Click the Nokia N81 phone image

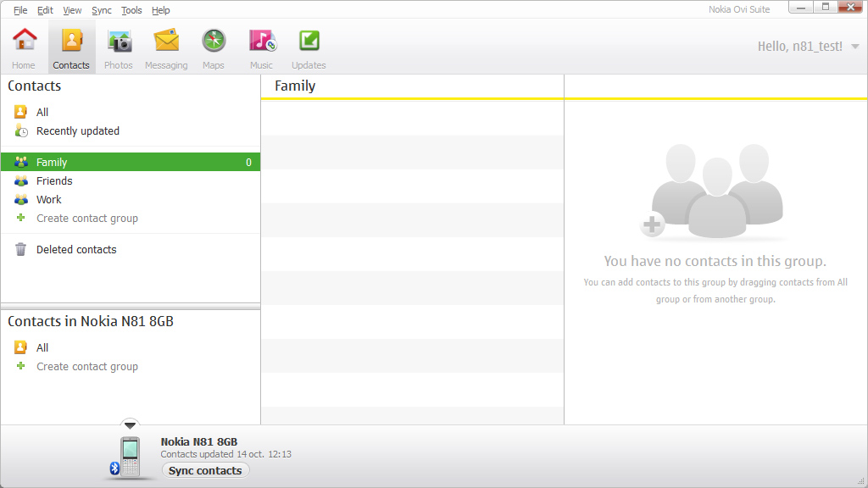tap(130, 457)
